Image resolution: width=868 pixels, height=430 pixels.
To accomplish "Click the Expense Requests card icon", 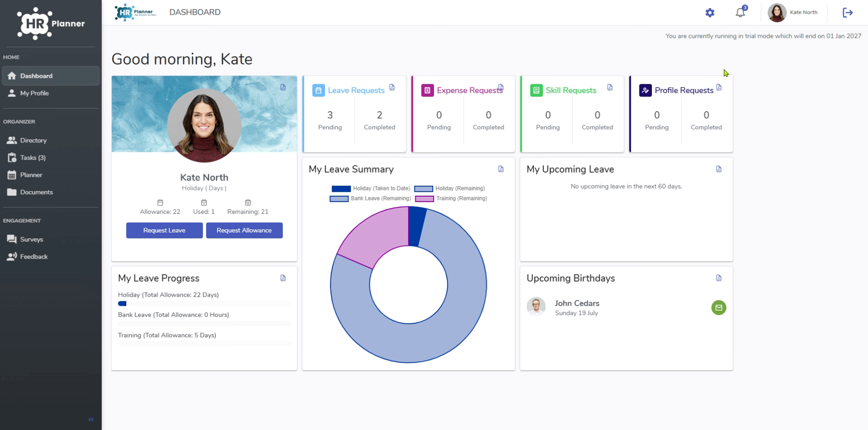I will (x=427, y=90).
